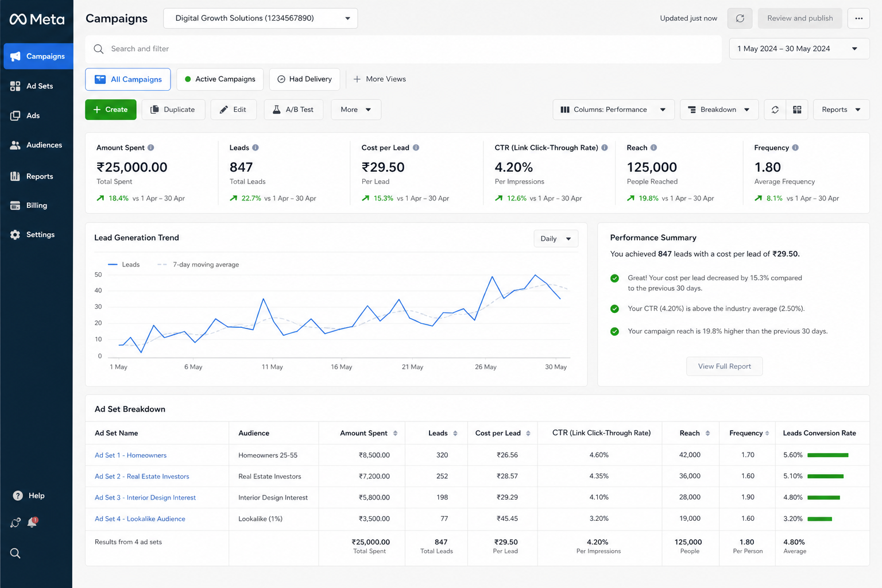882x588 pixels.
Task: Open the Breakdown dropdown
Action: point(719,110)
